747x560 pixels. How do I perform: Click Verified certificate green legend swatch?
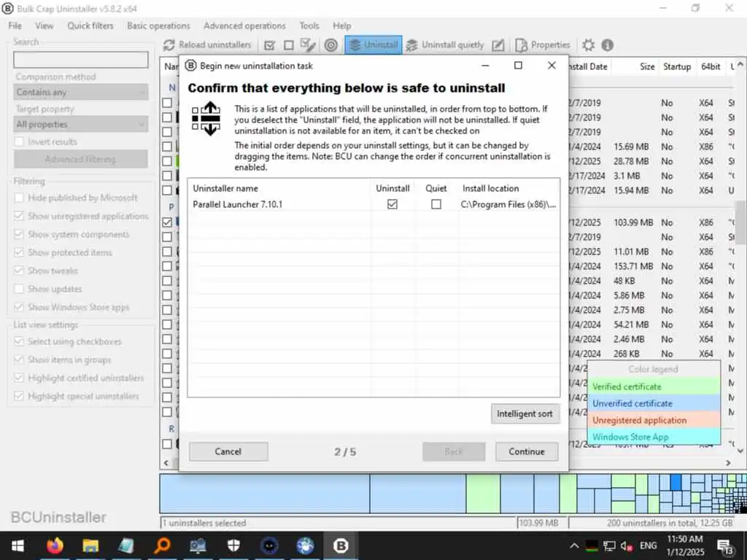(654, 386)
